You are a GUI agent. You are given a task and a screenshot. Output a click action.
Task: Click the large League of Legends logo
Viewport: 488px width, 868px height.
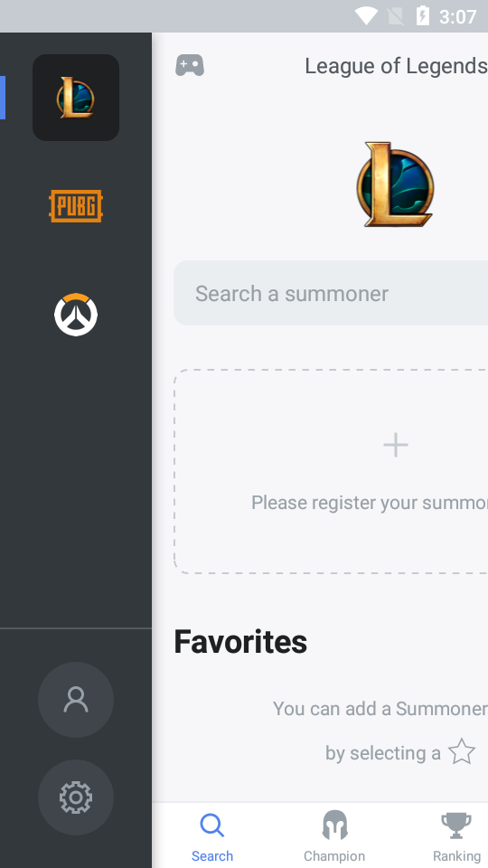(395, 184)
